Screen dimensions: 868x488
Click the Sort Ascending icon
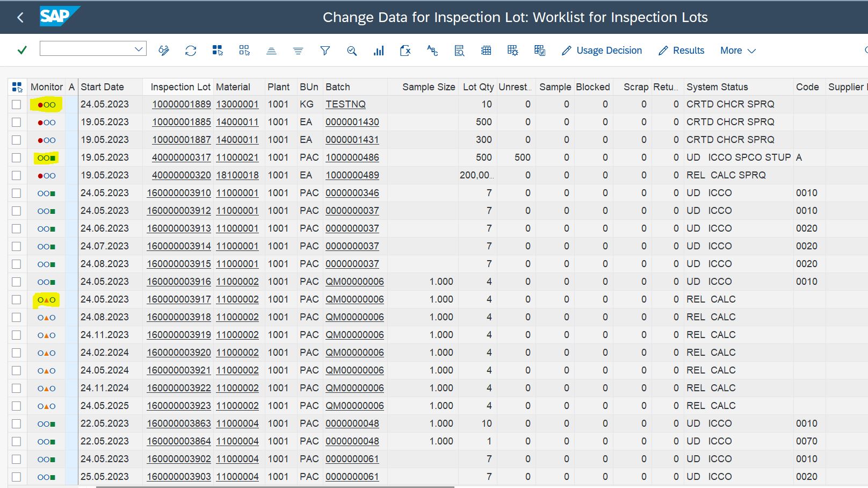tap(271, 51)
